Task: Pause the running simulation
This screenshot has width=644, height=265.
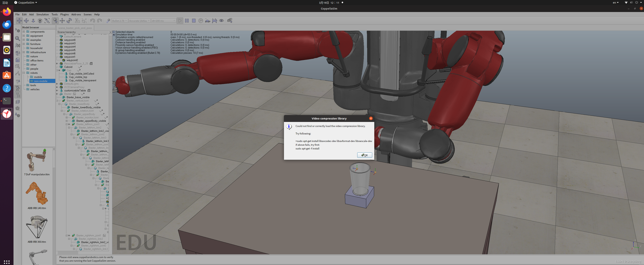Action: pos(187,21)
